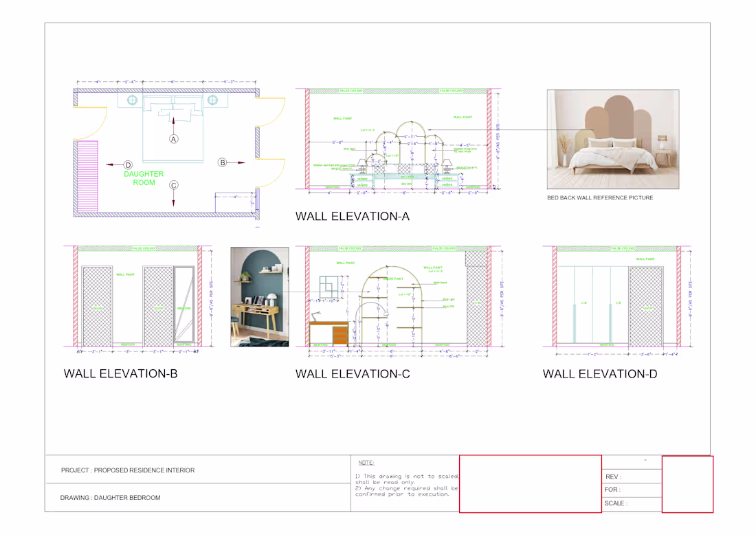Image resolution: width=756 pixels, height=535 pixels.
Task: Click the right bedside lamp symbol in plan
Action: (212, 100)
